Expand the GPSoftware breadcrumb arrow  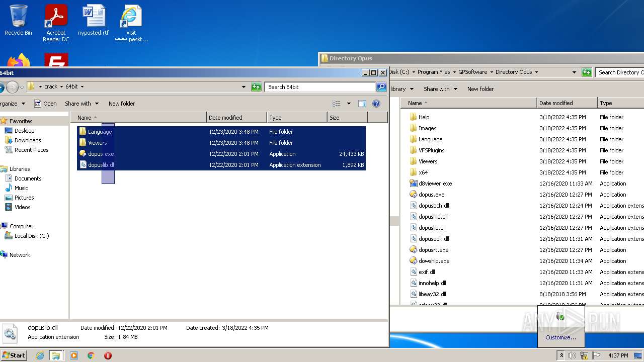[x=492, y=72]
